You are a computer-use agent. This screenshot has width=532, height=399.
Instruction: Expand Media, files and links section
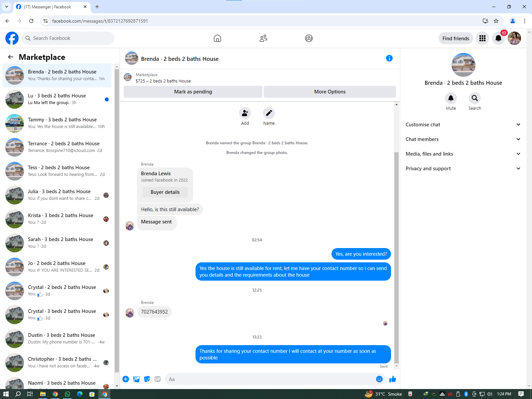click(x=463, y=154)
